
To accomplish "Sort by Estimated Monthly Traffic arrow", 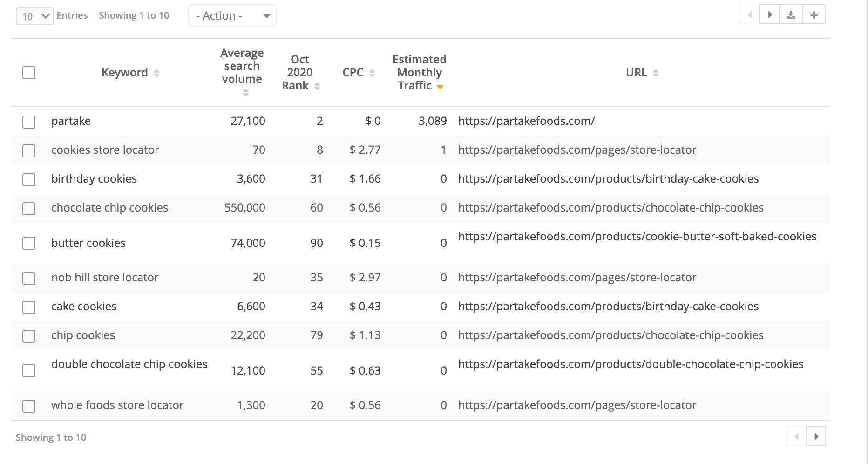I will tap(440, 87).
